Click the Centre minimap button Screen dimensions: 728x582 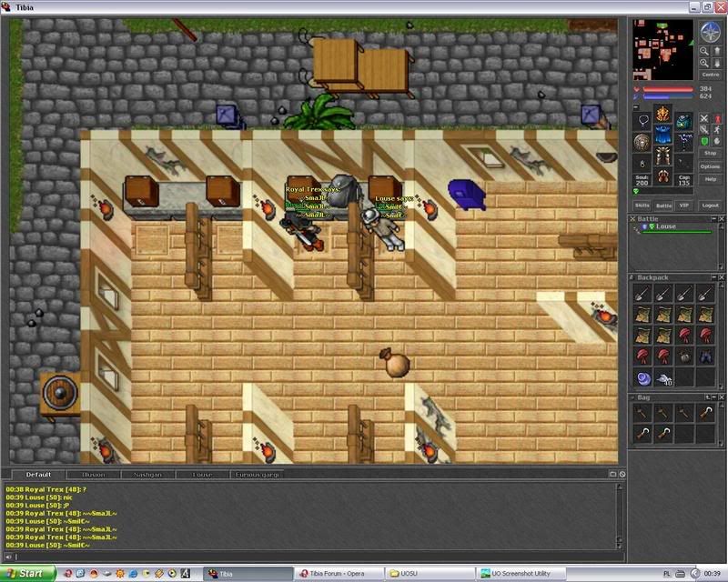point(711,75)
